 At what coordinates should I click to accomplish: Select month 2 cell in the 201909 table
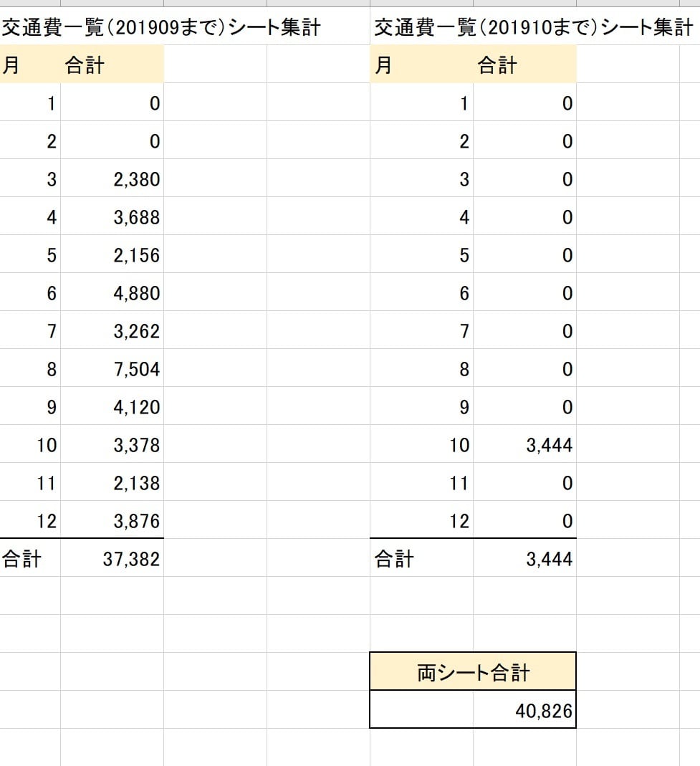click(x=30, y=140)
